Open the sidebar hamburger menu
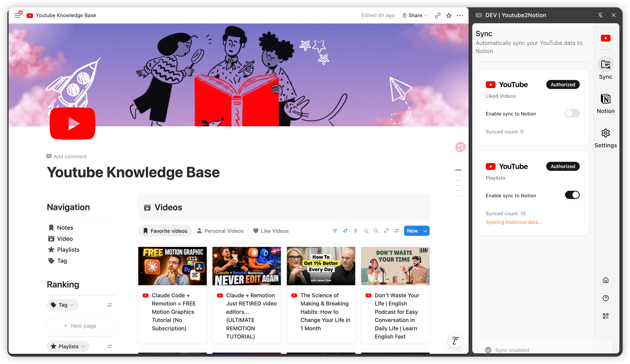The height and width of the screenshot is (364, 630). tap(17, 16)
